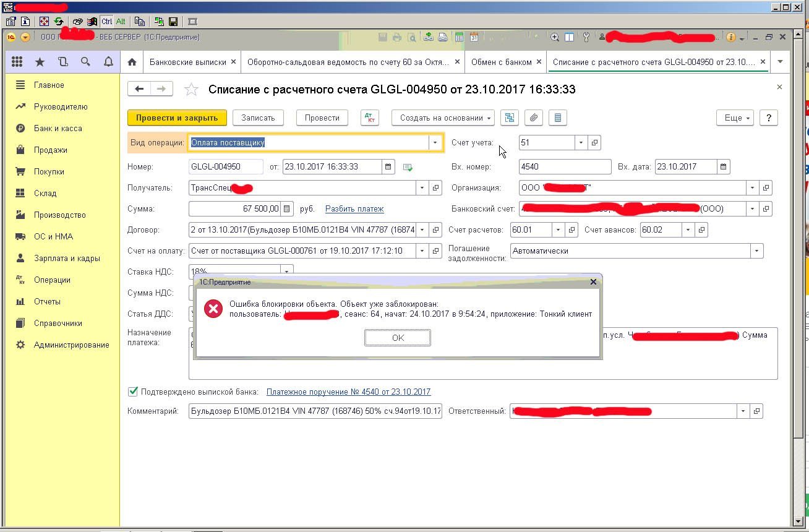Open the document report list icon
Viewport: 809px width, 532px height.
(558, 118)
